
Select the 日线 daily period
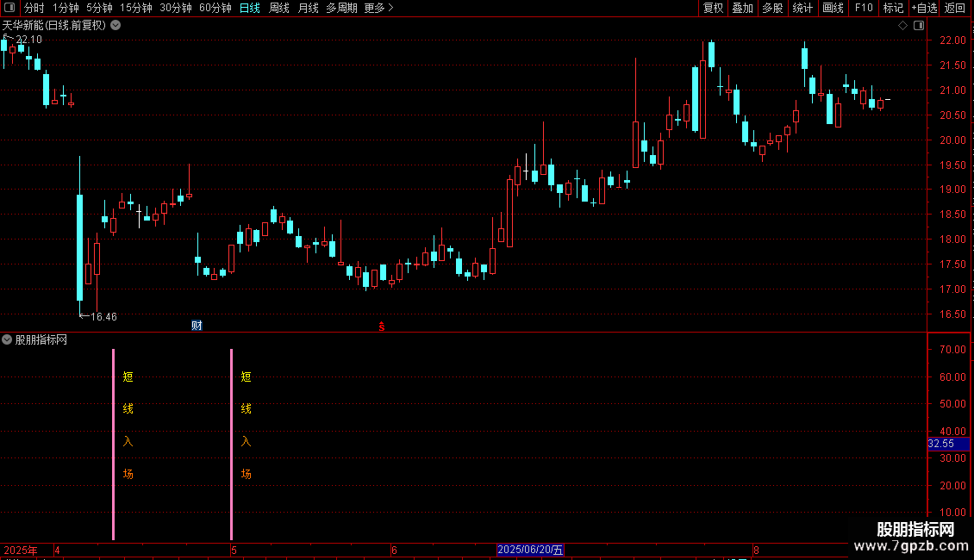coord(250,8)
